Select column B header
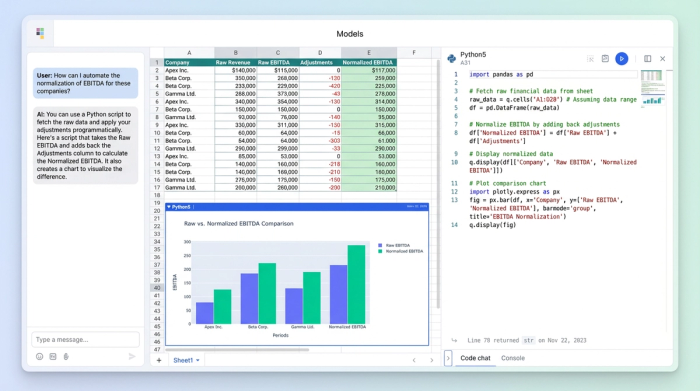700x391 pixels. [x=235, y=53]
